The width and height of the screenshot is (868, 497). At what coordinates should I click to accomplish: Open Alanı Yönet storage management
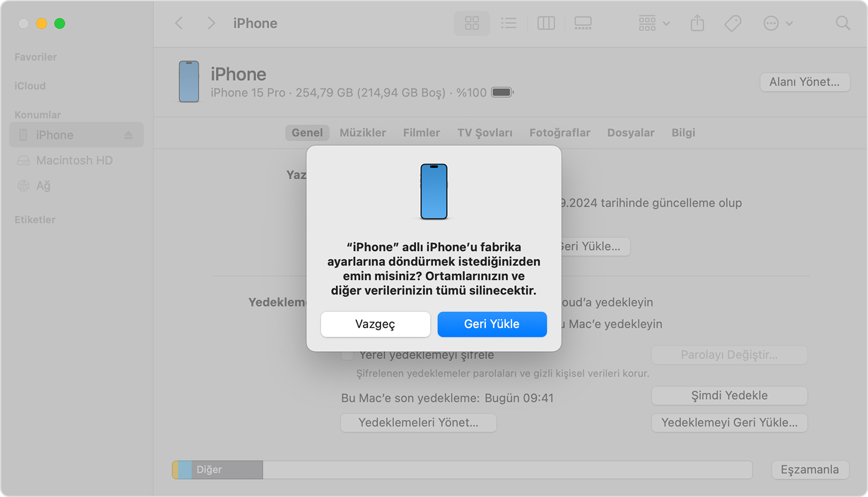coord(805,82)
